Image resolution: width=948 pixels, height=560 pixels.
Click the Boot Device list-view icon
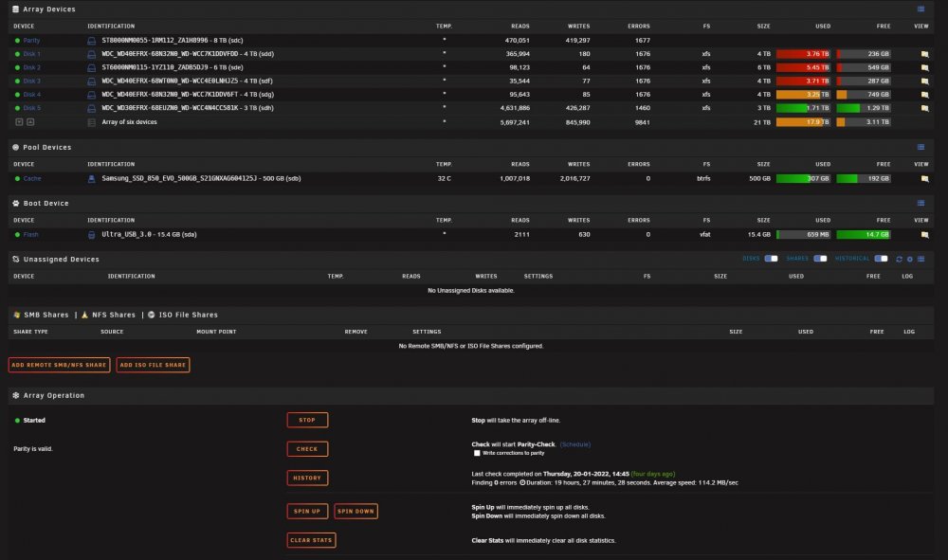[921, 203]
